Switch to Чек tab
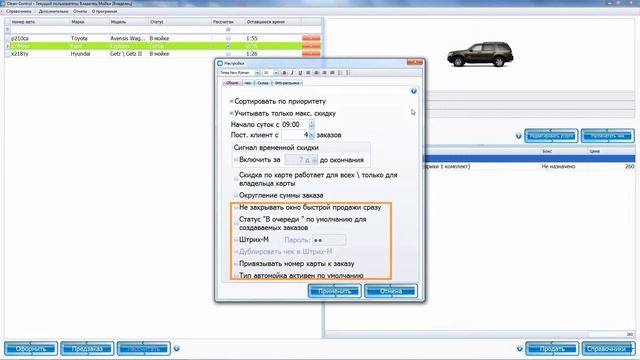This screenshot has height=360, width=640. (x=248, y=83)
